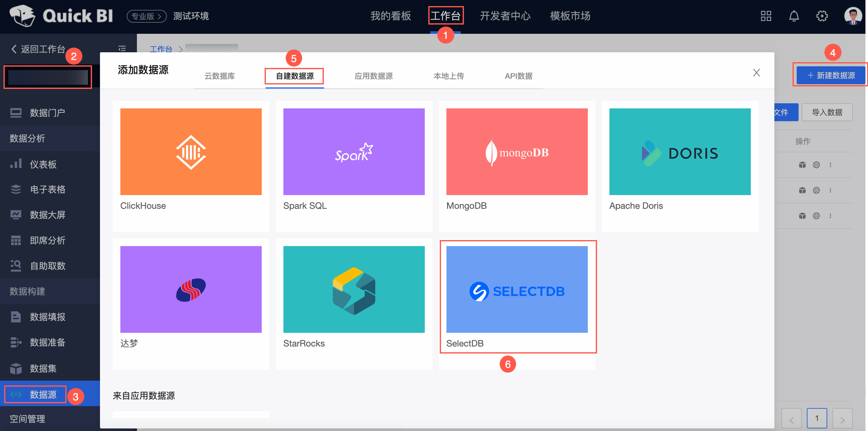Open the 开发者中心 menu item
The image size is (868, 431).
coord(505,16)
